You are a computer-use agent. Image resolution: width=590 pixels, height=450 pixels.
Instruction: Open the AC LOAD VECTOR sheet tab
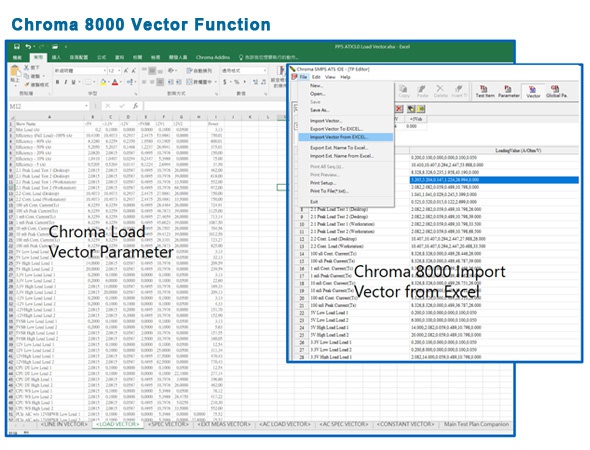coord(285,424)
